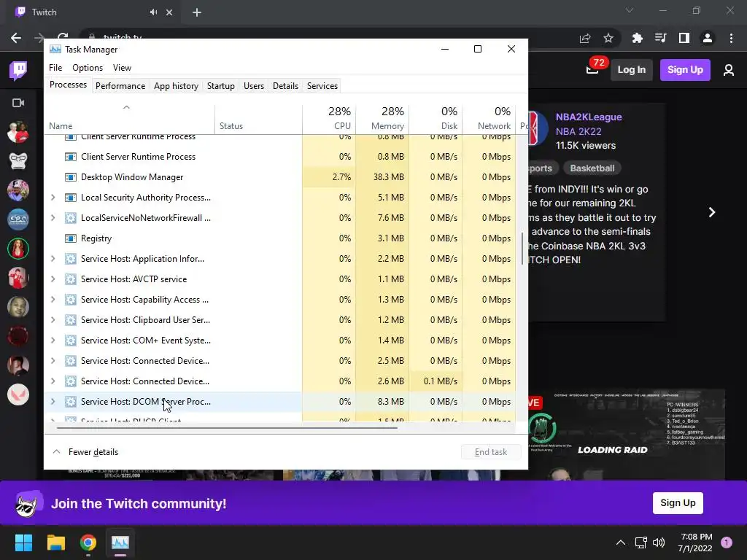Collapse Task Manager with Fewer details
Image resolution: width=747 pixels, height=560 pixels.
point(85,452)
